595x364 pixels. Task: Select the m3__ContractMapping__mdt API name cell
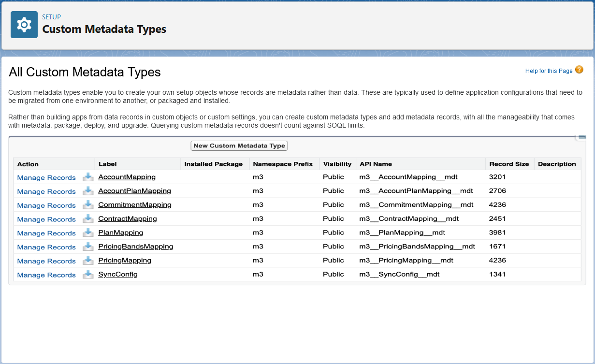click(x=409, y=218)
